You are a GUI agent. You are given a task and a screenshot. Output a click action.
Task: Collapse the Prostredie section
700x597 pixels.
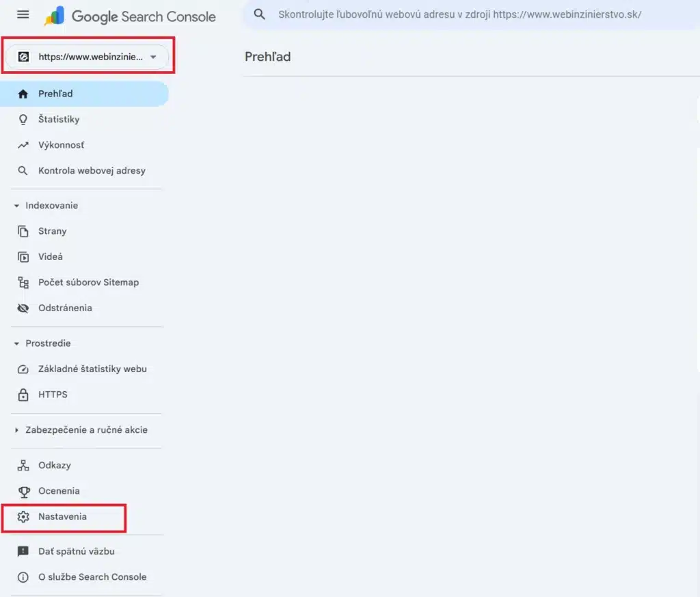[x=16, y=343]
